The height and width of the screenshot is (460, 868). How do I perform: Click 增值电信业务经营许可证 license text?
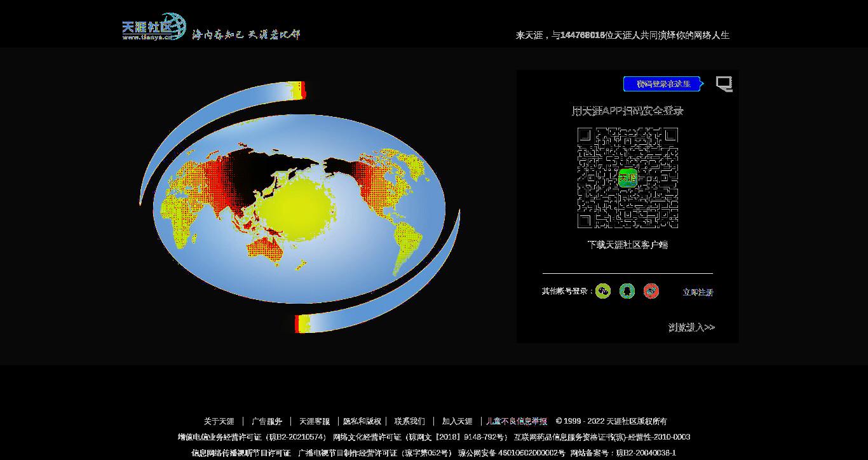click(252, 437)
